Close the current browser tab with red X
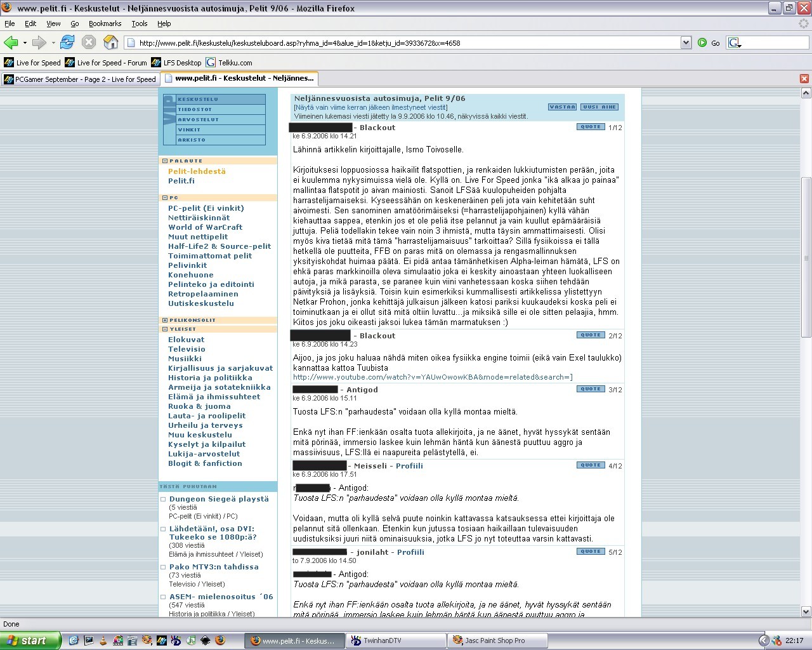Viewport: 812px width, 650px height. tap(804, 79)
